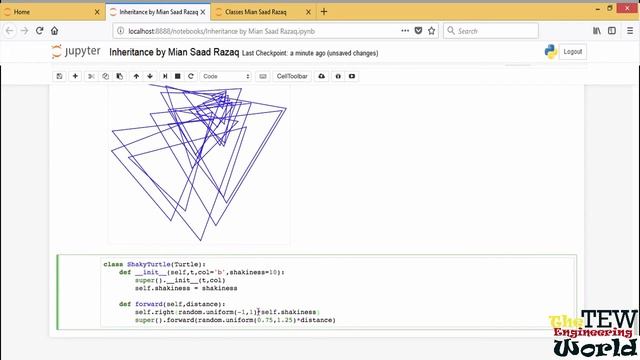Open the Library icon in Firefox toolbar
This screenshot has height=360, width=640.
click(597, 31)
